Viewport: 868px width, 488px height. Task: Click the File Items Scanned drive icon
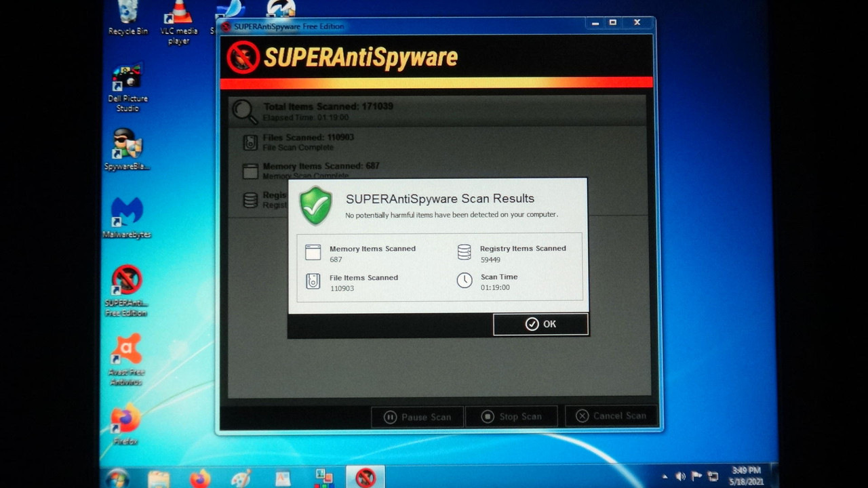[x=313, y=281]
